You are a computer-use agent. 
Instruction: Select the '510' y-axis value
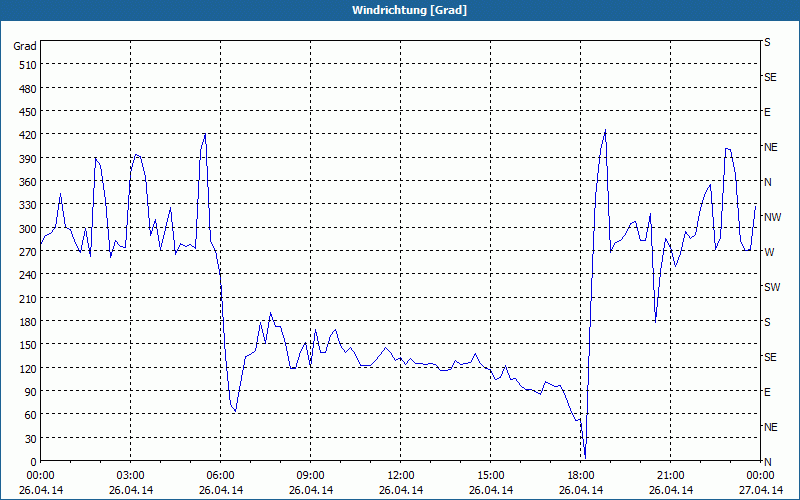point(28,65)
